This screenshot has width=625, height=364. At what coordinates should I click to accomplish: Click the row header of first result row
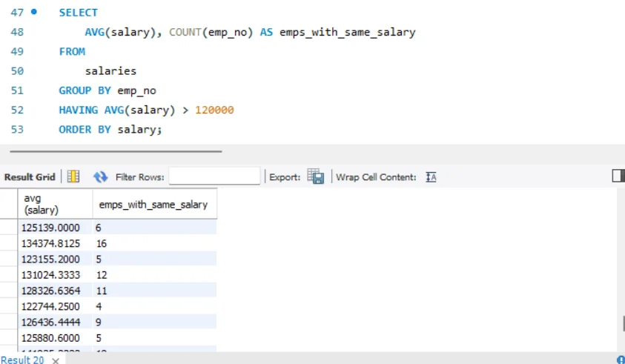8,228
